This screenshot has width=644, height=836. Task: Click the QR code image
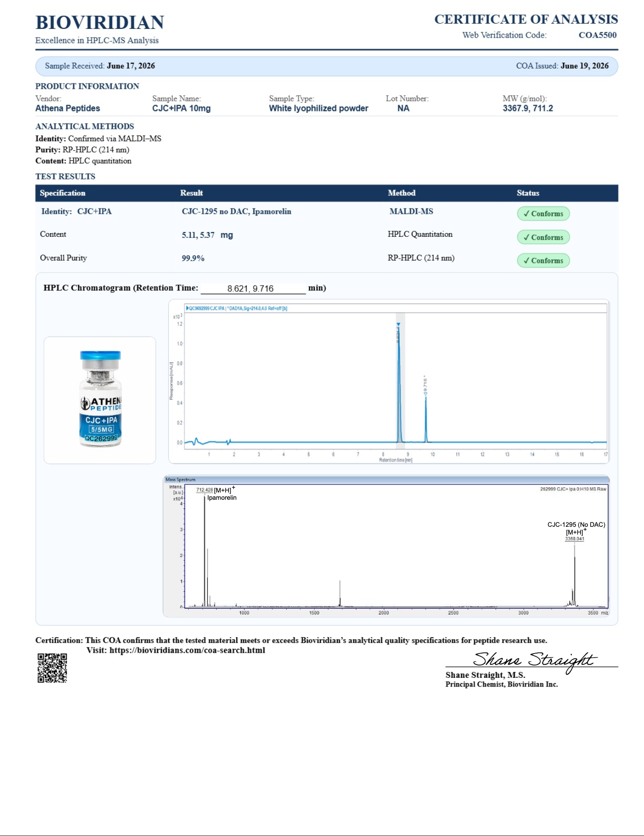click(53, 668)
